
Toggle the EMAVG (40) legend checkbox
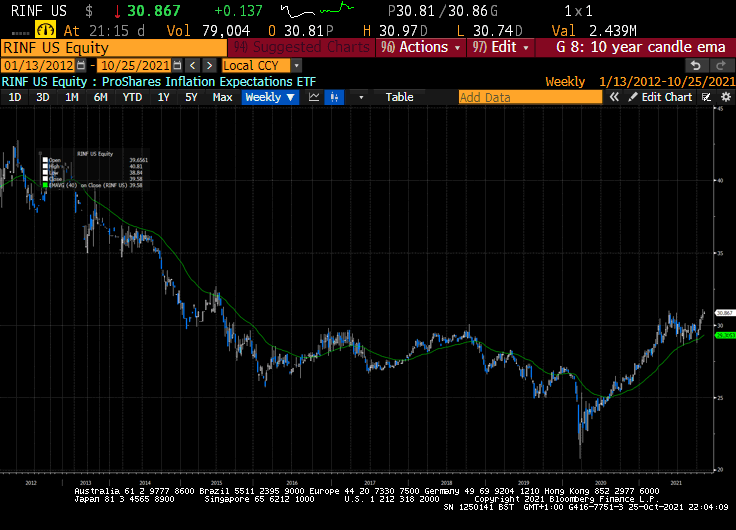click(x=46, y=185)
